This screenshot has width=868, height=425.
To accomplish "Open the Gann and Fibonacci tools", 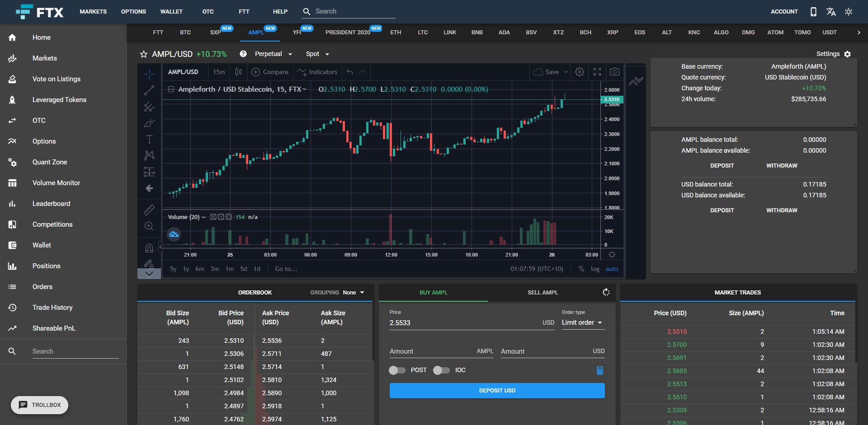I will [x=149, y=107].
